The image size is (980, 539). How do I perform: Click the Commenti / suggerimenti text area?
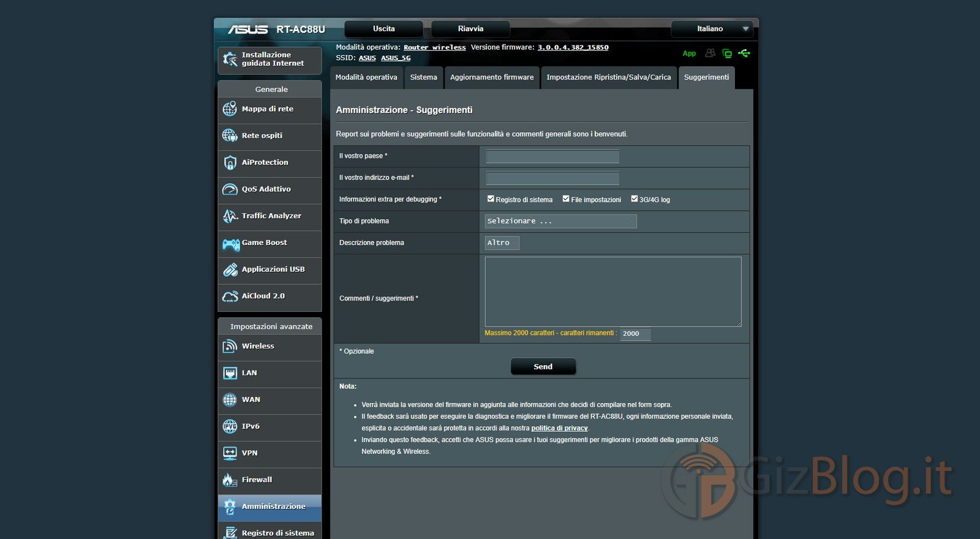pos(613,292)
